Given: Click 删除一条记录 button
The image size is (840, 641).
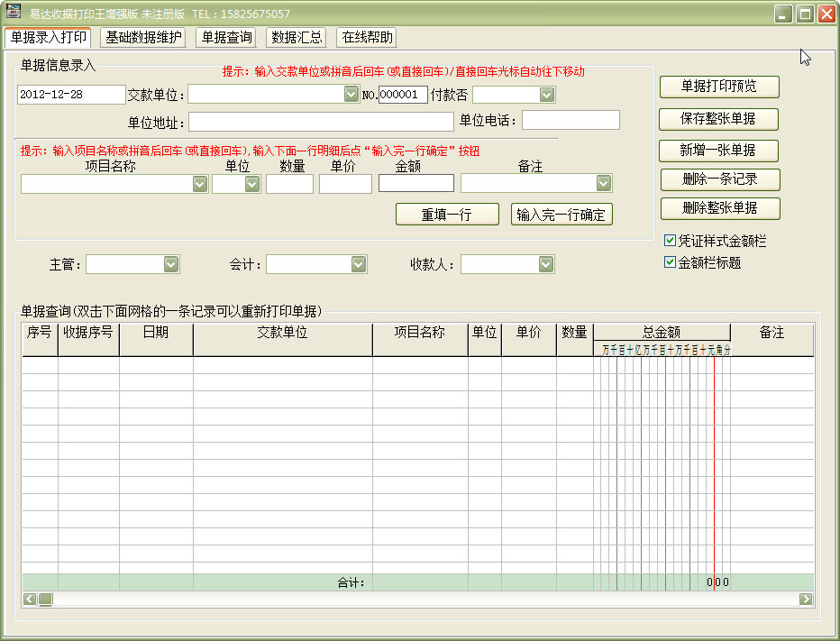Looking at the screenshot, I should tap(720, 179).
